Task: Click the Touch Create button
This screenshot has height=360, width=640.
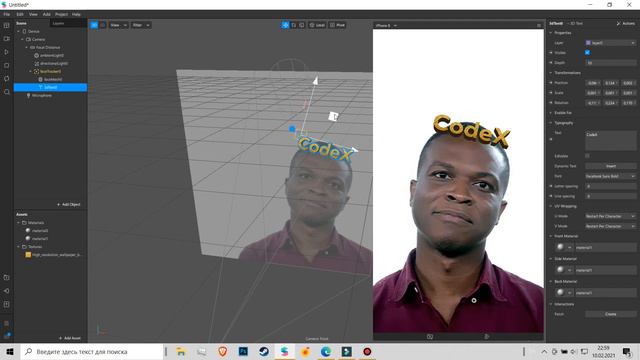Action: tap(611, 314)
